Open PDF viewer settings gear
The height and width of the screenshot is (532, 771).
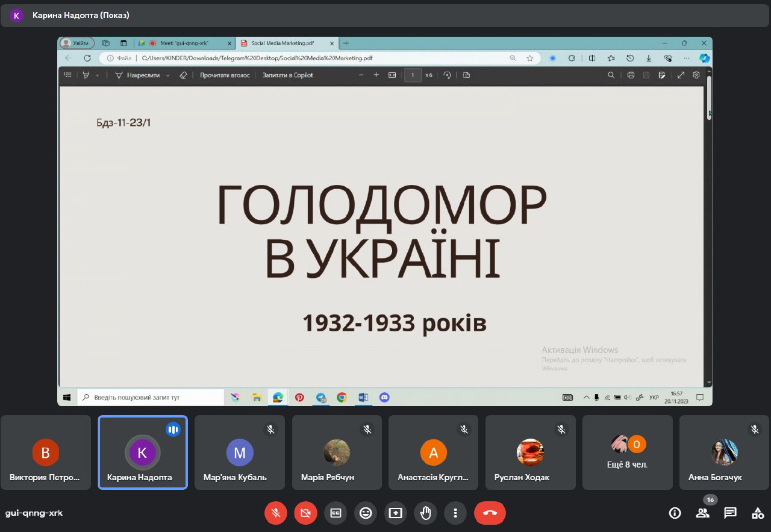696,75
